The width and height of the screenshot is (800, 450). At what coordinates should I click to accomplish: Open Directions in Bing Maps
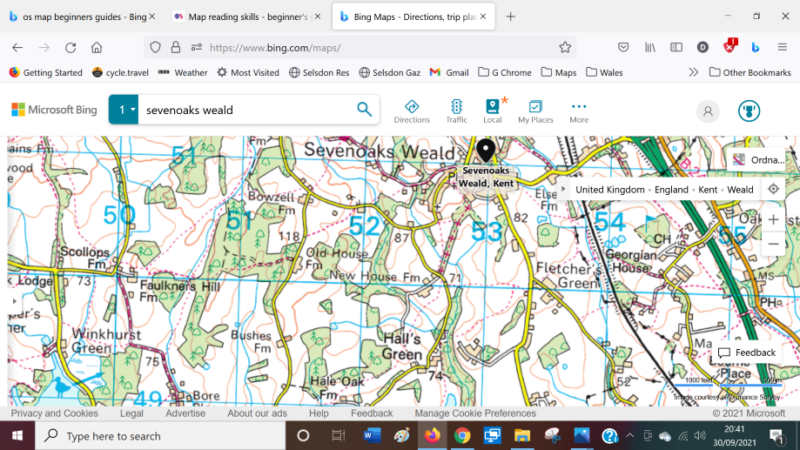tap(411, 111)
